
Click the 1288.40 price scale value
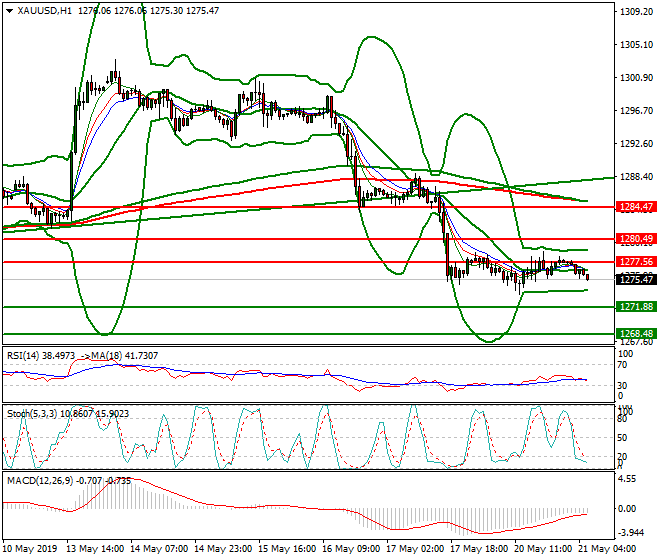(636, 177)
